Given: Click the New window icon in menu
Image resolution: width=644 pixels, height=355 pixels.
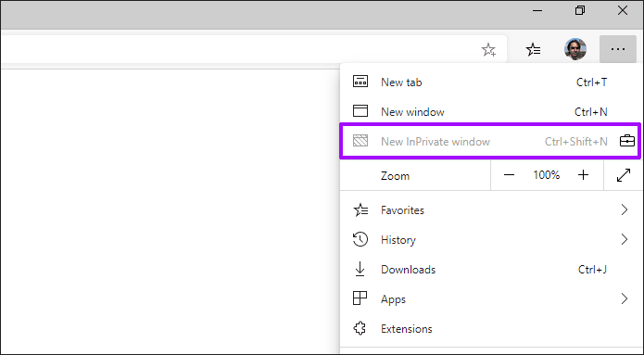Looking at the screenshot, I should pyautogui.click(x=360, y=111).
